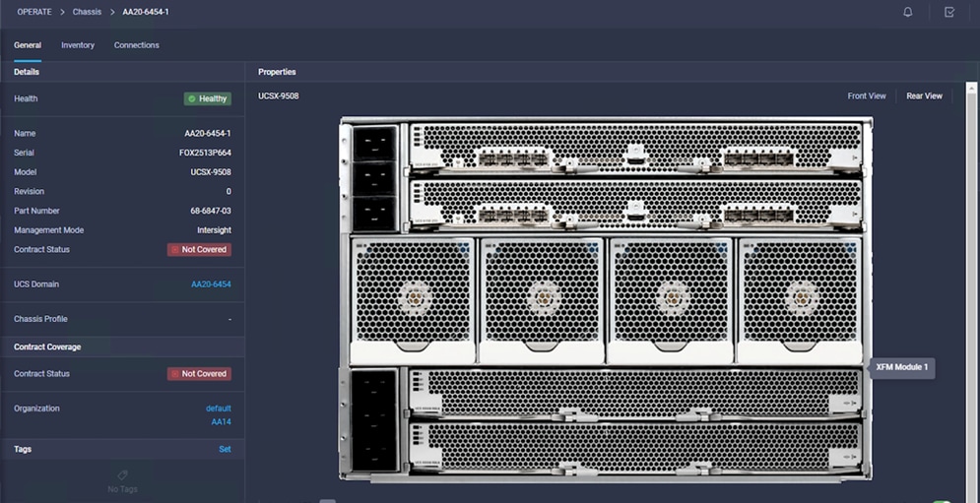Select the second fabric module in chassis
Viewport: 980px width, 503px height.
635,205
